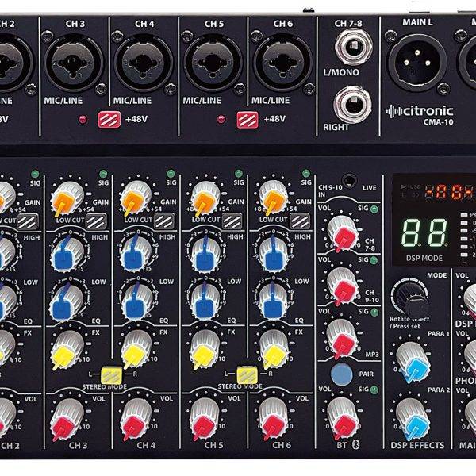Click the CH 7-8 RIGHT jack socket

353,105
